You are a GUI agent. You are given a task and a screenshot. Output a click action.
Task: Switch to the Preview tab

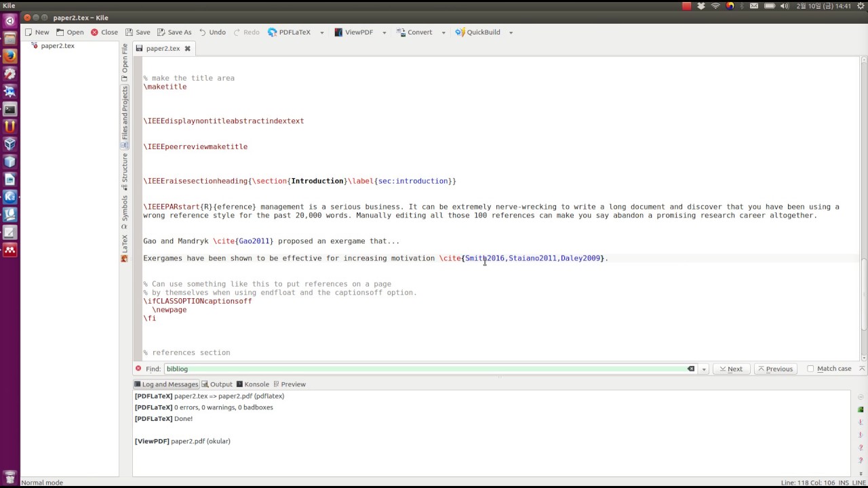[x=289, y=384]
